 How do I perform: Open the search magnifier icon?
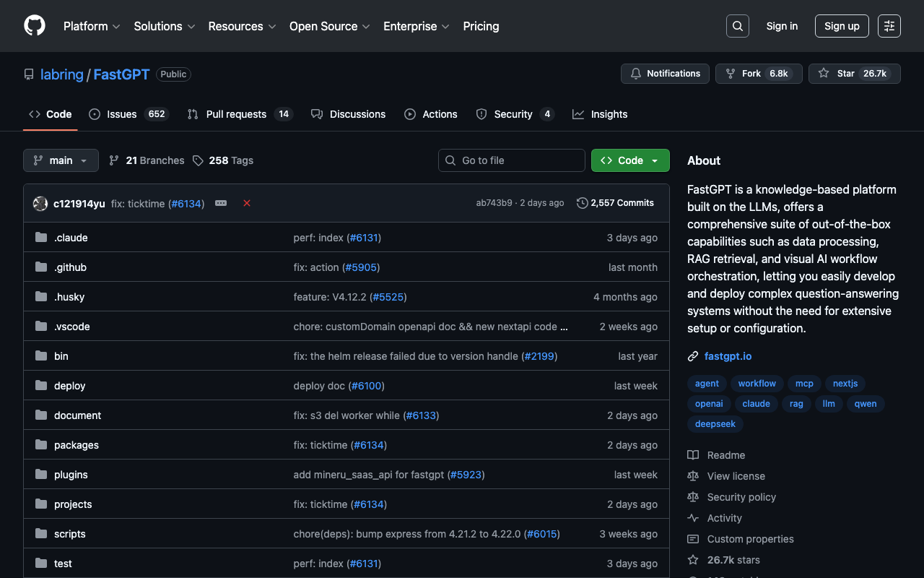pyautogui.click(x=737, y=26)
